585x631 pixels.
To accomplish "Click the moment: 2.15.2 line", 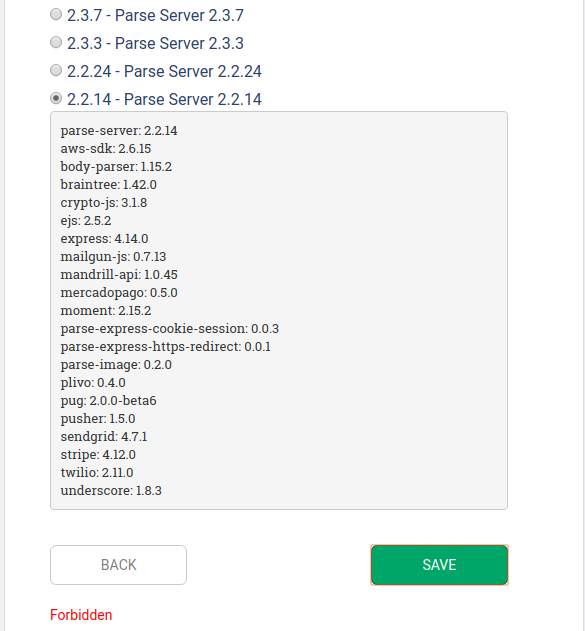I will (106, 311).
